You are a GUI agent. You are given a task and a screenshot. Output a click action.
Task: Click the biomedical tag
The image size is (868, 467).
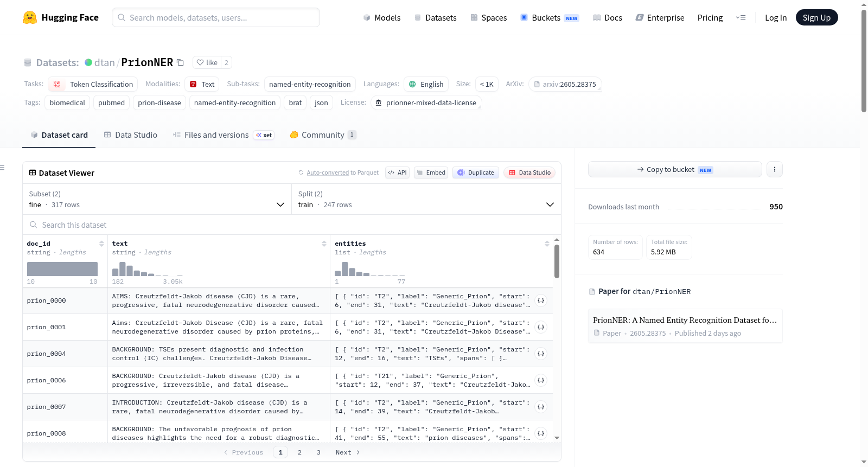67,103
